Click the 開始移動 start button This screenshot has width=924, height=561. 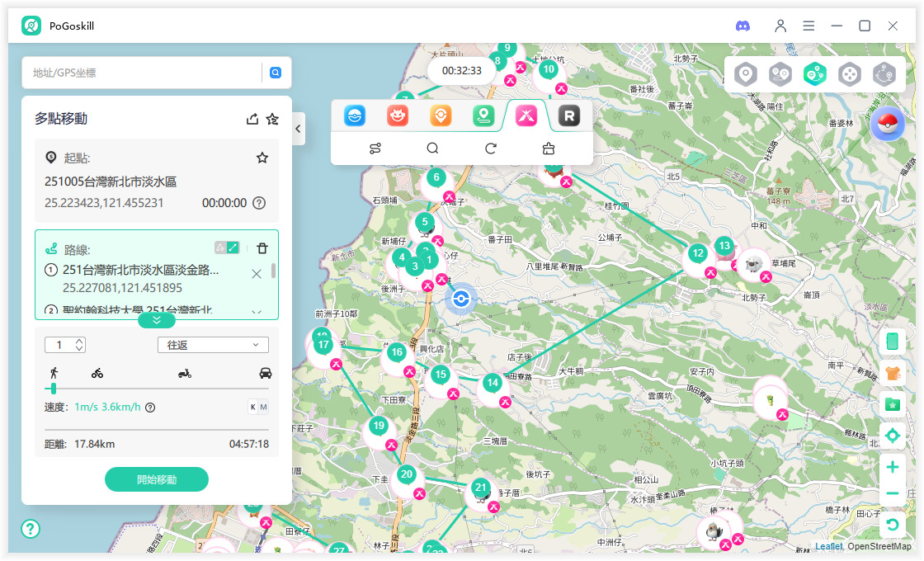157,479
